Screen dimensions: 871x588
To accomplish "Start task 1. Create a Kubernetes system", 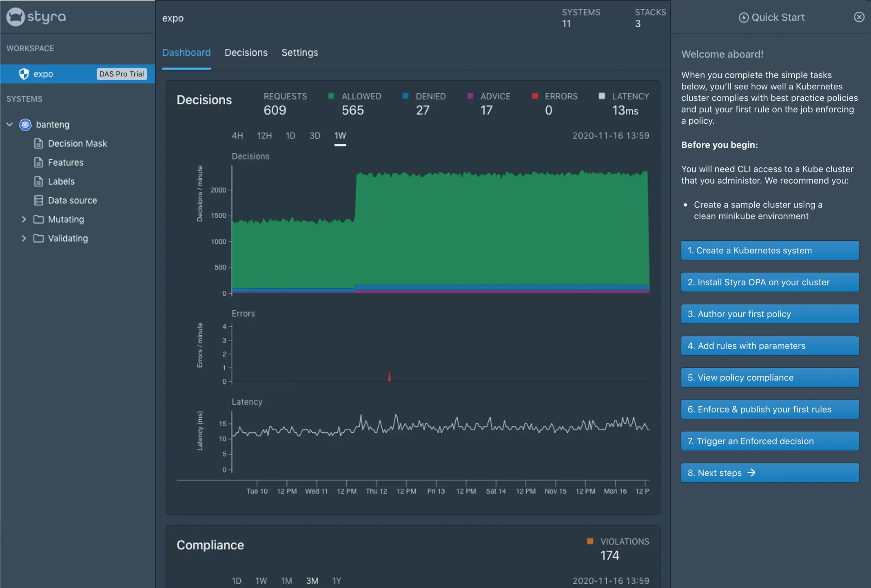I will point(770,250).
